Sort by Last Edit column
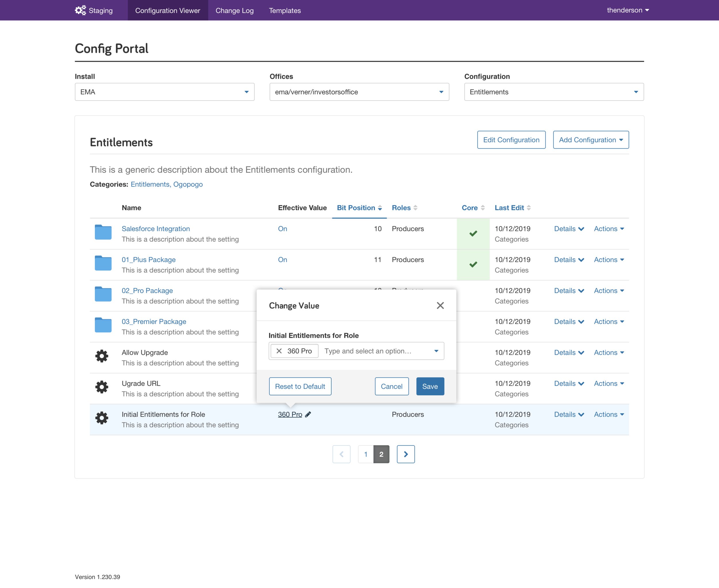 513,208
